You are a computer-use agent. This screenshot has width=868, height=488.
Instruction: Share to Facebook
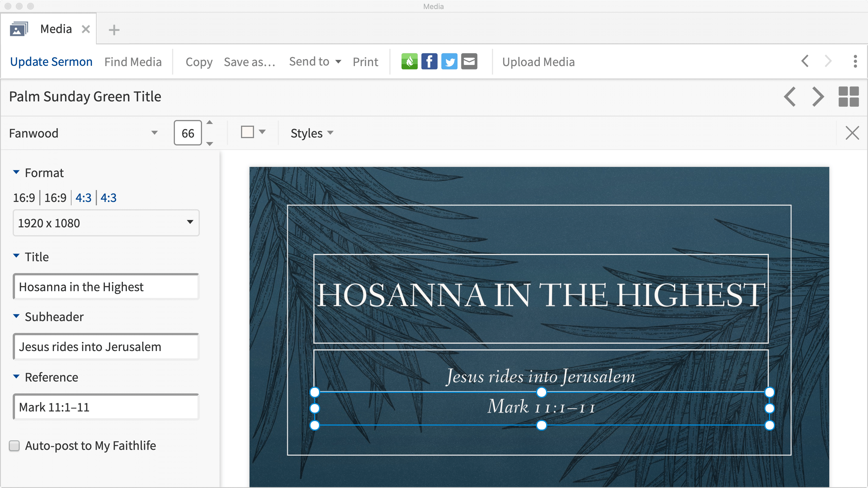[429, 61]
